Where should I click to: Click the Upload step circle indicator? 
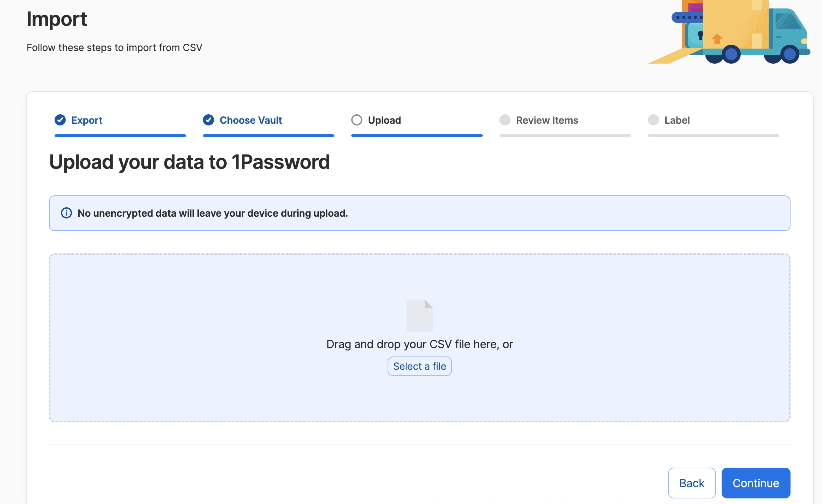[356, 120]
